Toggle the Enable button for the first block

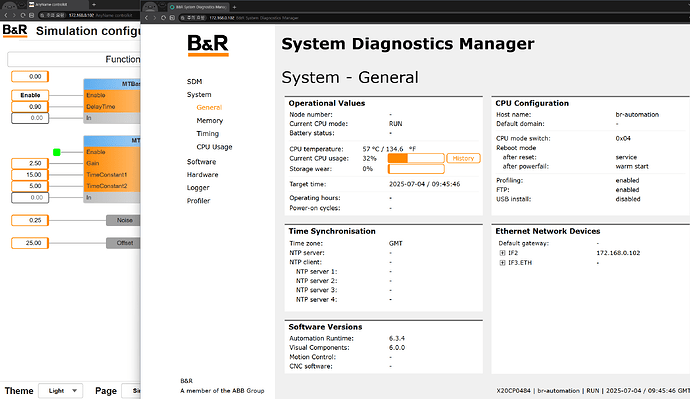click(30, 95)
